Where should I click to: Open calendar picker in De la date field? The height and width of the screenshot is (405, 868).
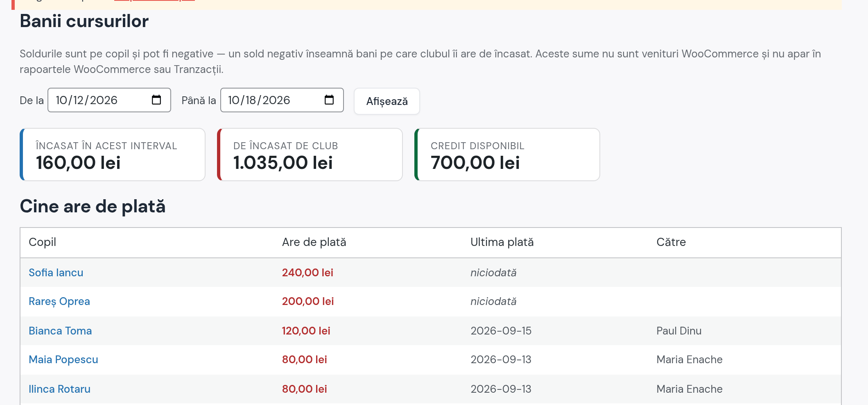click(156, 100)
